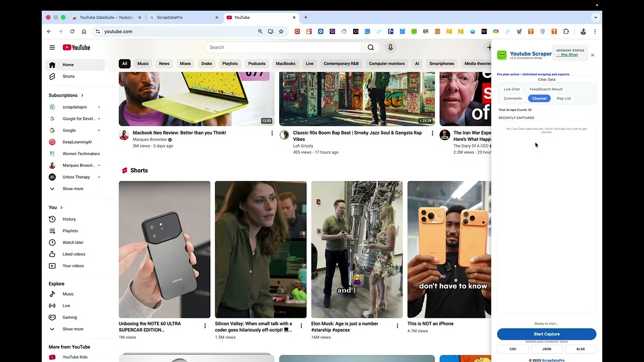Download data as JSON
This screenshot has height=362, width=644.
tap(546, 349)
